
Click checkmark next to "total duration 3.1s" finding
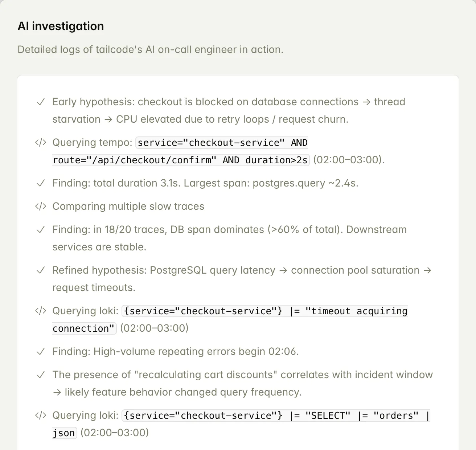coord(41,183)
